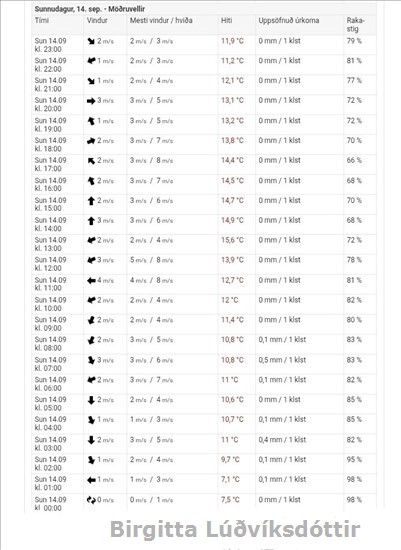Click the upward wind arrow at 15:00
Image resolution: width=401 pixels, height=550 pixels.
coord(91,201)
